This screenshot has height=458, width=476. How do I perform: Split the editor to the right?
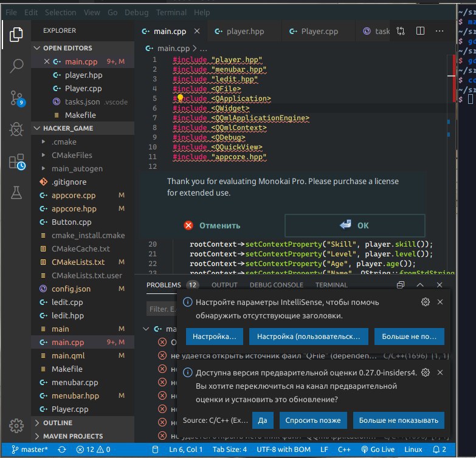click(x=420, y=31)
